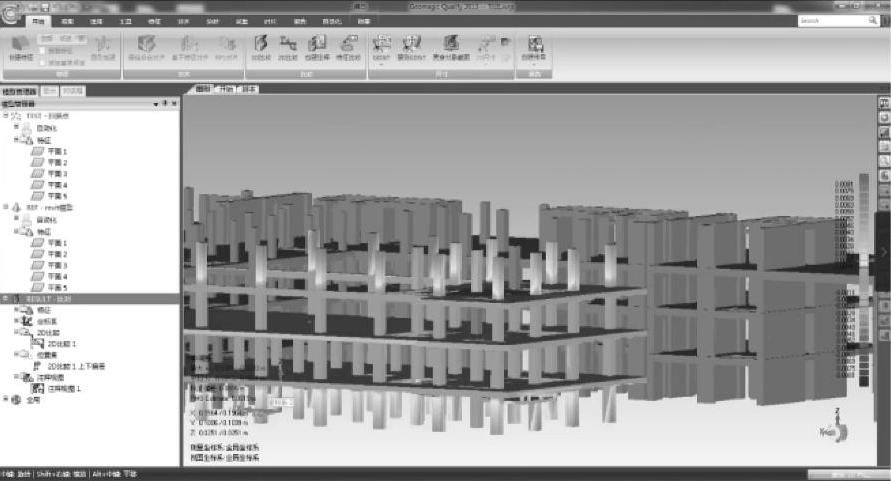Click the XYZ axis triad in the viewport

click(x=836, y=427)
